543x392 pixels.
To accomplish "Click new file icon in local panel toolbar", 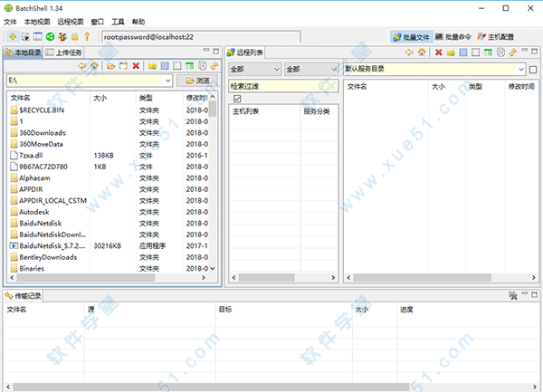I will [x=124, y=65].
